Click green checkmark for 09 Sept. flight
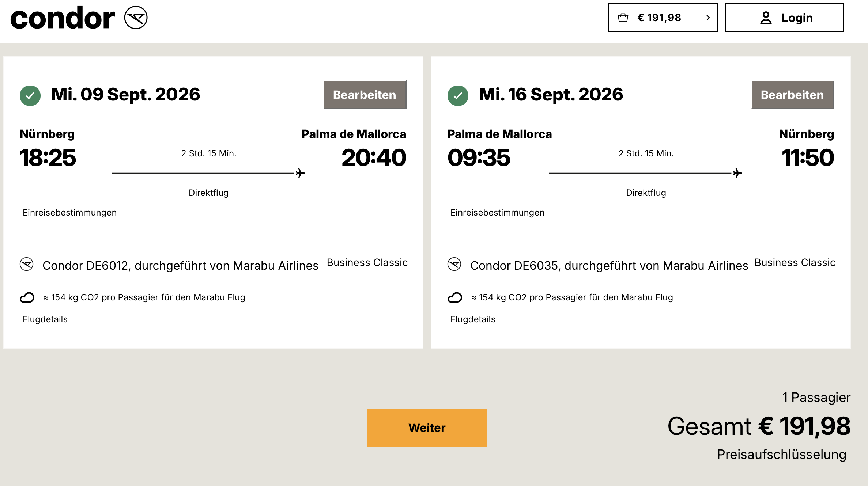The image size is (868, 486). pyautogui.click(x=30, y=96)
